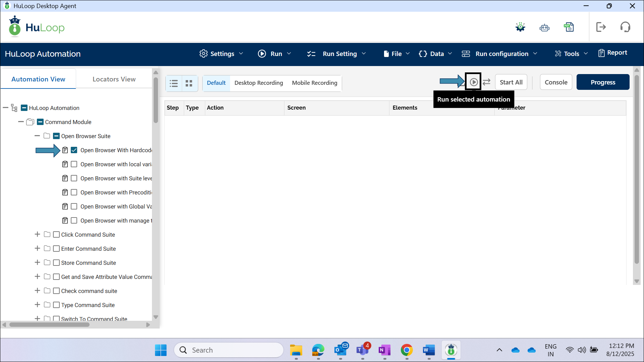Collapse the Open Browser Suite node
The height and width of the screenshot is (362, 644).
(x=37, y=136)
